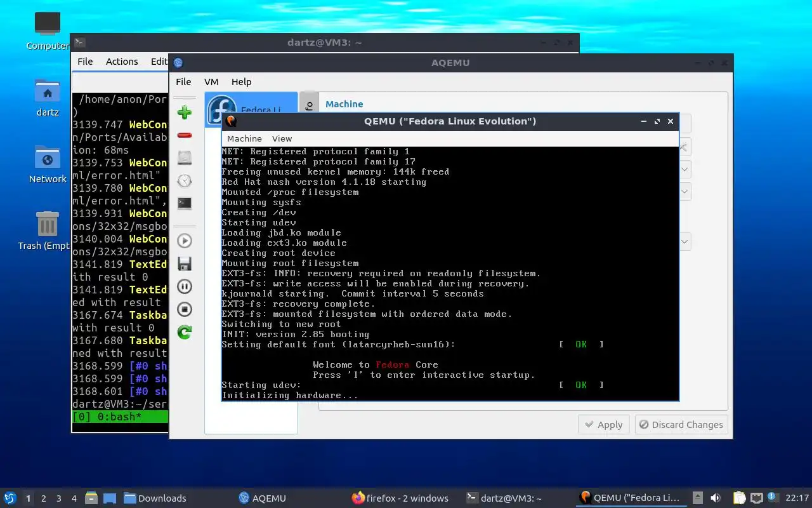Open the Help menu in AQEMU
This screenshot has height=508, width=812.
coord(241,82)
